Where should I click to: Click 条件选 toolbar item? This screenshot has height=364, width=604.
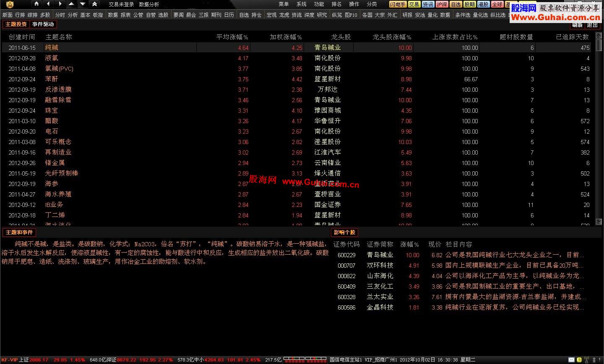(463, 15)
